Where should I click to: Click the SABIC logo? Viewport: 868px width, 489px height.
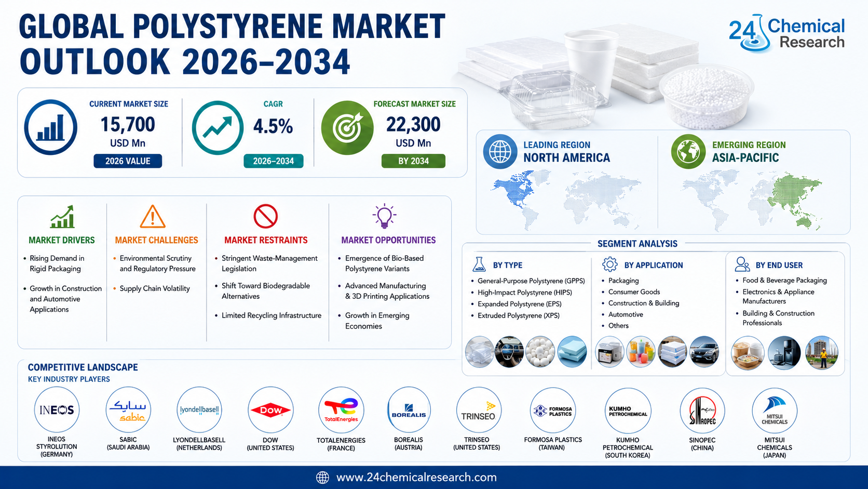click(x=128, y=410)
